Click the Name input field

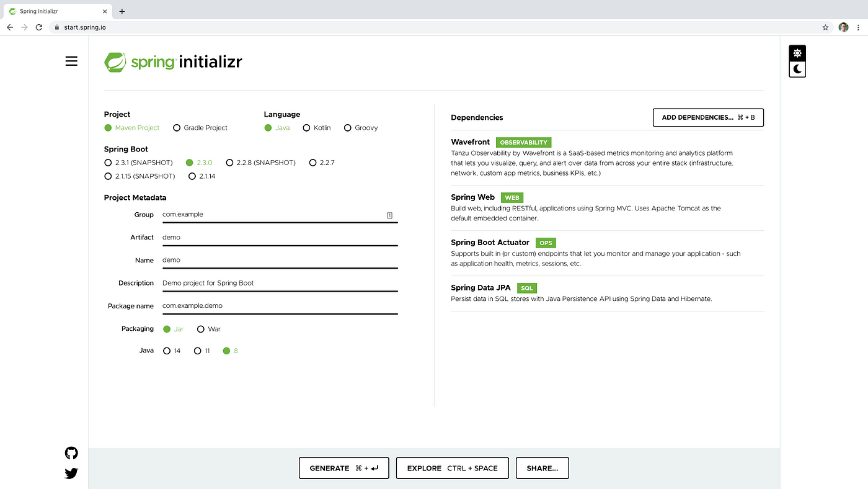coord(280,261)
